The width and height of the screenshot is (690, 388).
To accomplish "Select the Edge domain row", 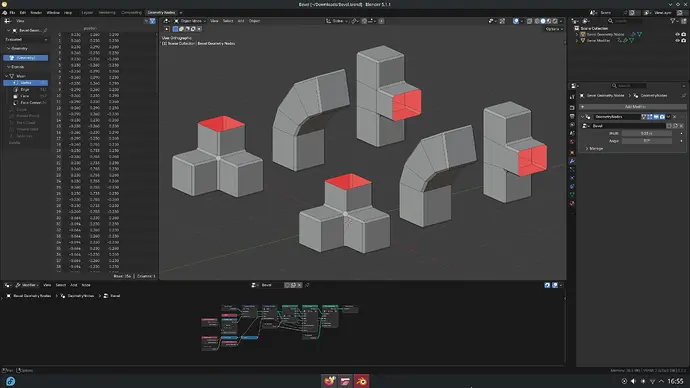I will (x=26, y=89).
